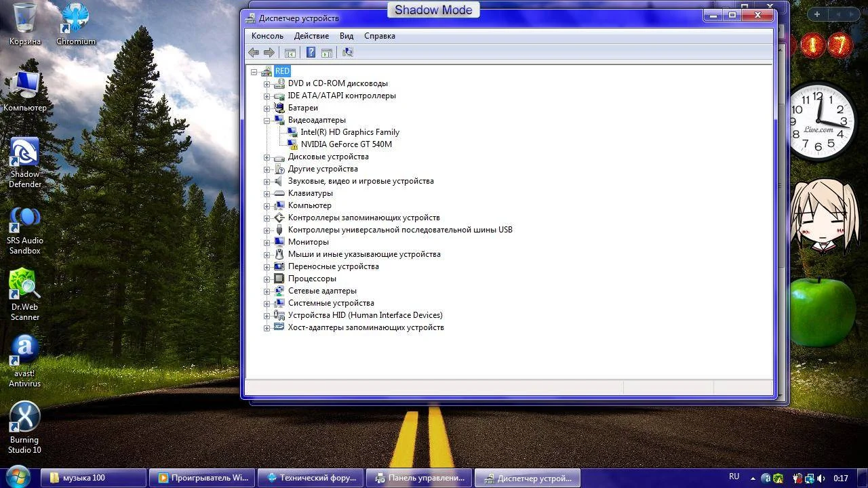This screenshot has height=488, width=868.
Task: Select Мыши и иные указывающие устройства
Action: tap(364, 254)
